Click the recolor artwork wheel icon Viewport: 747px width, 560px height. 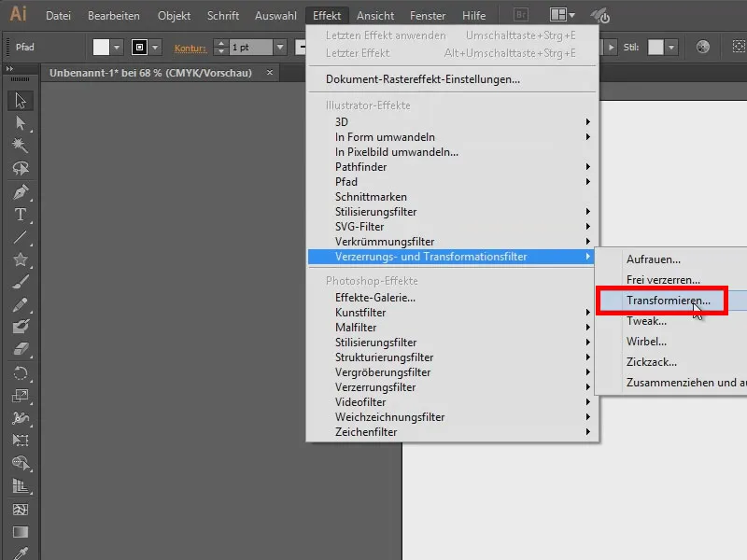(703, 47)
